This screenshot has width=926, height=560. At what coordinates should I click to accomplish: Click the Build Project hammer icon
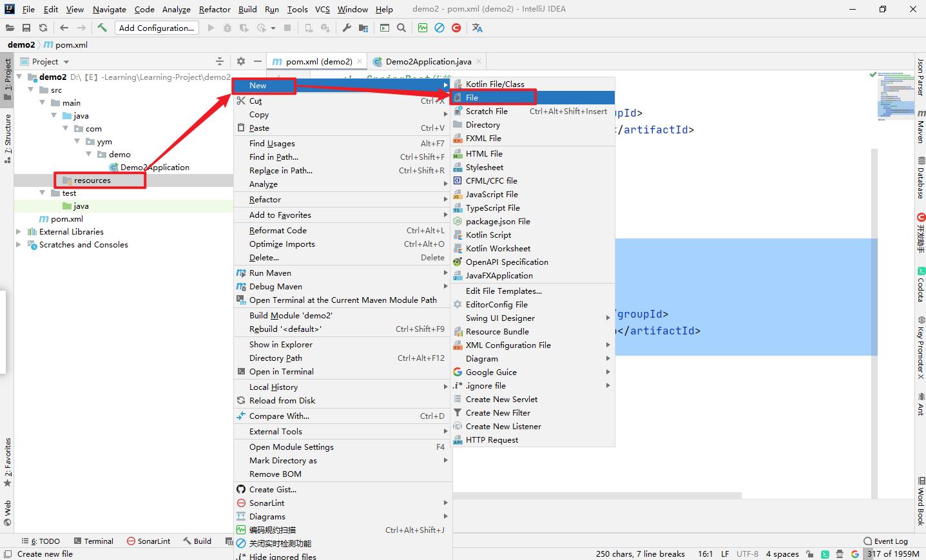coord(102,28)
